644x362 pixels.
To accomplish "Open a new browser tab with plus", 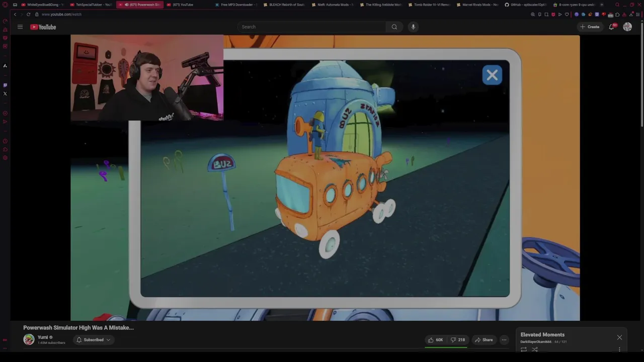I will pos(602,5).
